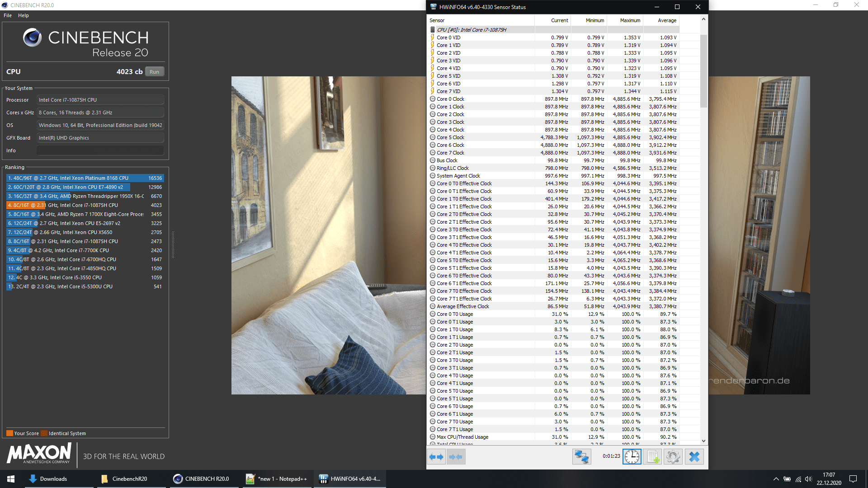Click the Your Score orange legend swatch
Screen dimensions: 868x488
[x=9, y=433]
